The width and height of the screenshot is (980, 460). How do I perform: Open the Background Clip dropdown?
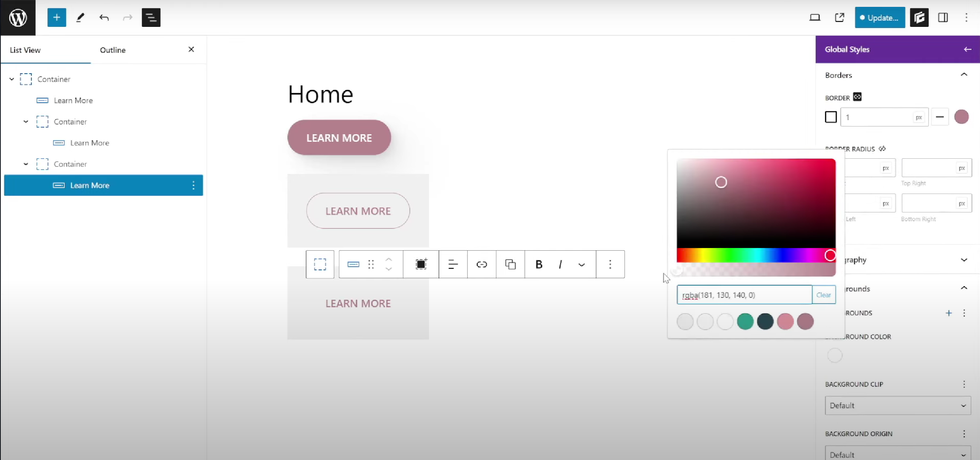coord(897,405)
